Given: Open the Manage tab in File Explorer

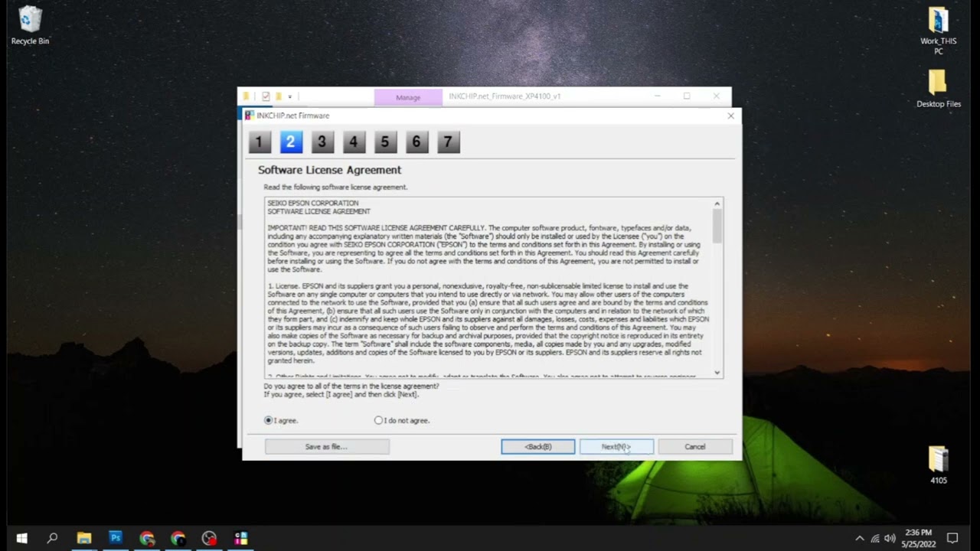Looking at the screenshot, I should coord(408,97).
